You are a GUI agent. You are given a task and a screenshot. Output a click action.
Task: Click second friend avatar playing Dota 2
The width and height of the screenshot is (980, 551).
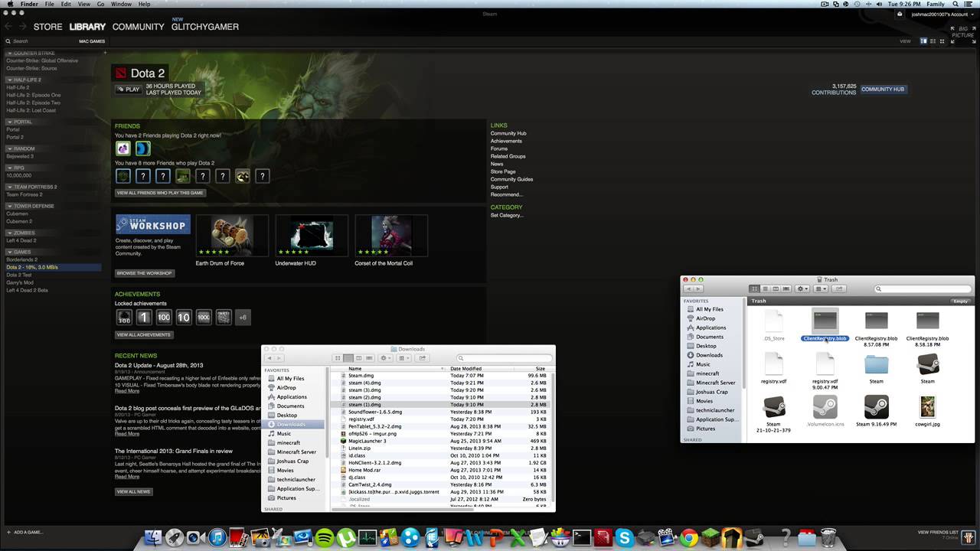pyautogui.click(x=142, y=148)
